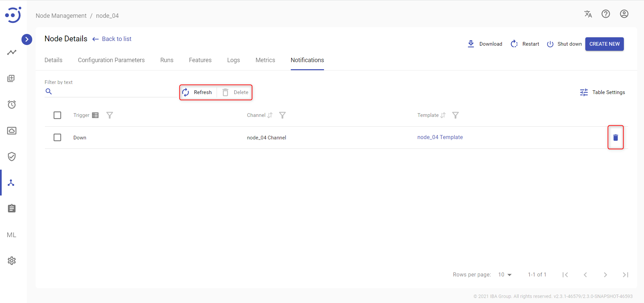Filter the Trigger column with funnel icon
This screenshot has height=303, width=644.
(x=110, y=115)
